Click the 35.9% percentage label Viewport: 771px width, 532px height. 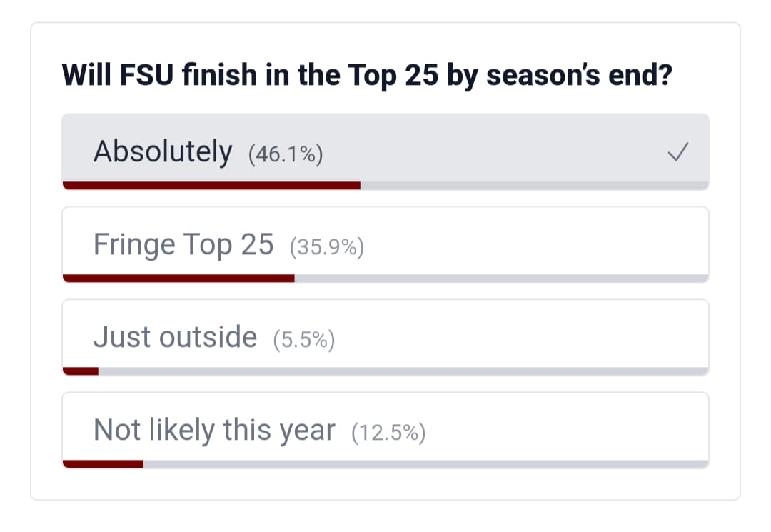(x=327, y=247)
